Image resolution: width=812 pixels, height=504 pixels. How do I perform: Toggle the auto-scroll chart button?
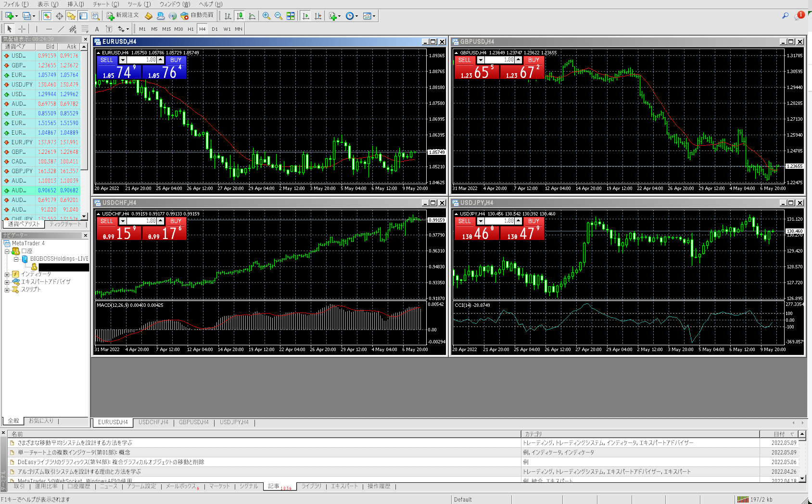(305, 16)
